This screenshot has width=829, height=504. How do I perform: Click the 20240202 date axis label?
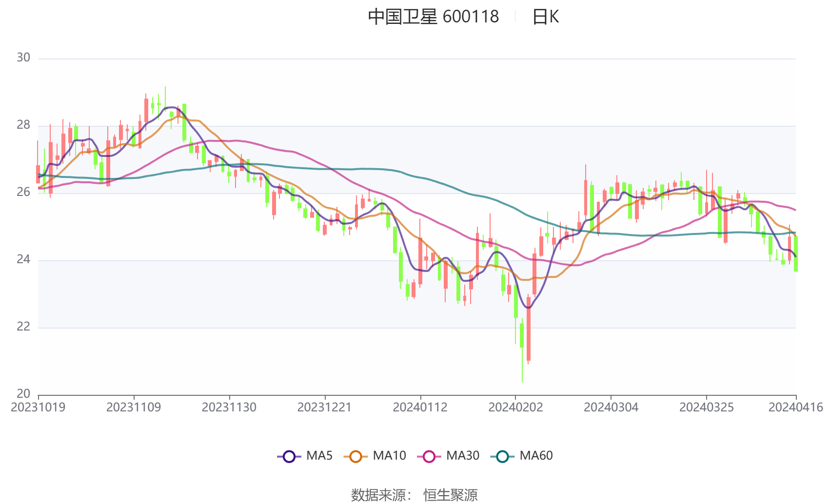pos(515,407)
